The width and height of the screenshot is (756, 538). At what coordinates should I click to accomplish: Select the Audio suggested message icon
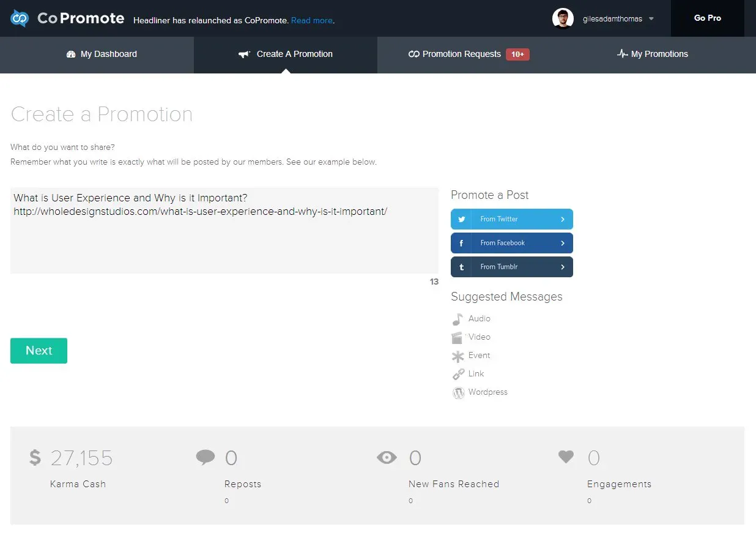[x=458, y=319]
